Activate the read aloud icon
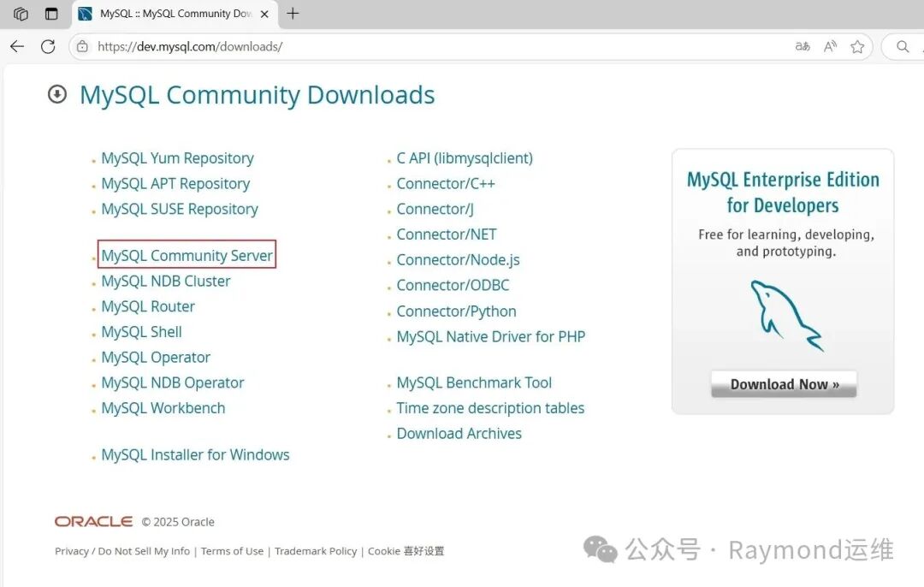 (x=830, y=46)
